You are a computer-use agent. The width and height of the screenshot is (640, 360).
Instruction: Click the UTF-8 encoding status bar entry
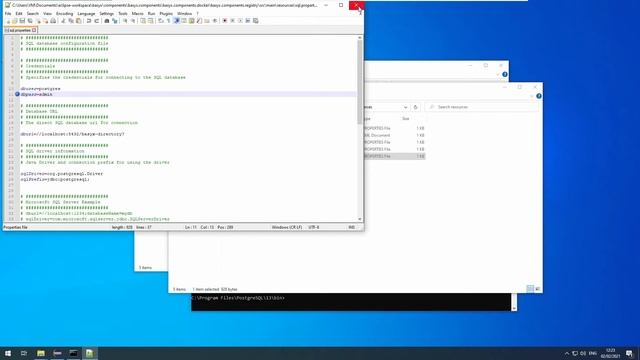coord(313,227)
